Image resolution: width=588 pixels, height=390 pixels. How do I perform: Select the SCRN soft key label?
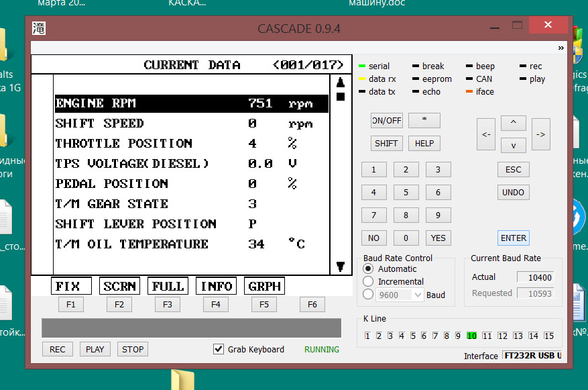[x=119, y=286]
